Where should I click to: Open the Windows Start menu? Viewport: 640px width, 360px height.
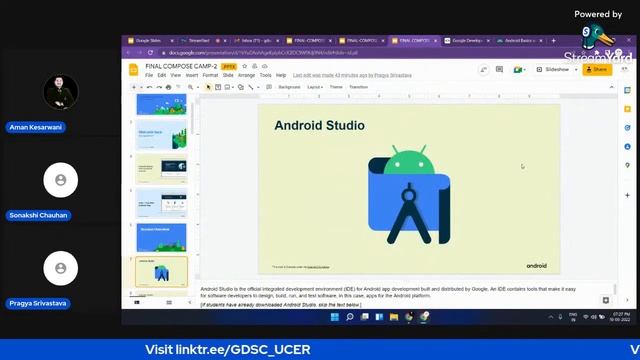coord(335,317)
